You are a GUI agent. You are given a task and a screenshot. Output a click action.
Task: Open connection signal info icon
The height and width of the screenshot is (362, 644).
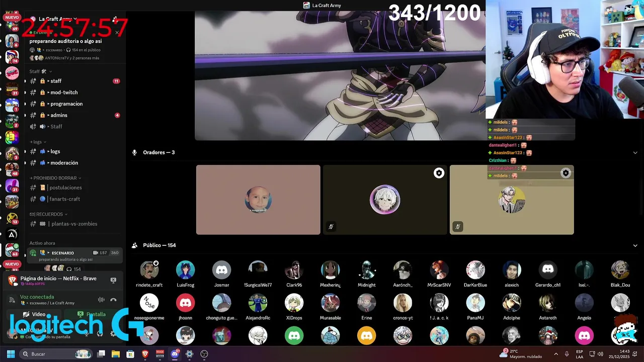[12, 300]
